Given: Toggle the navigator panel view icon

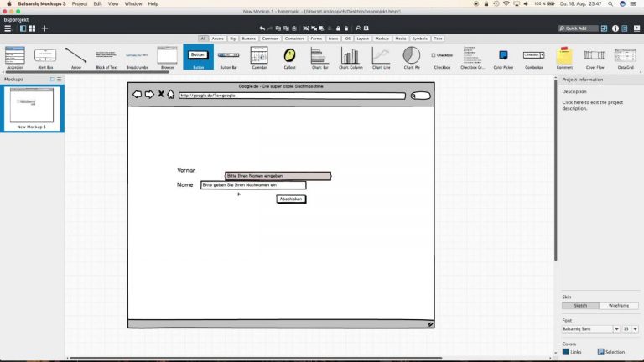Looking at the screenshot, I should click(23, 28).
